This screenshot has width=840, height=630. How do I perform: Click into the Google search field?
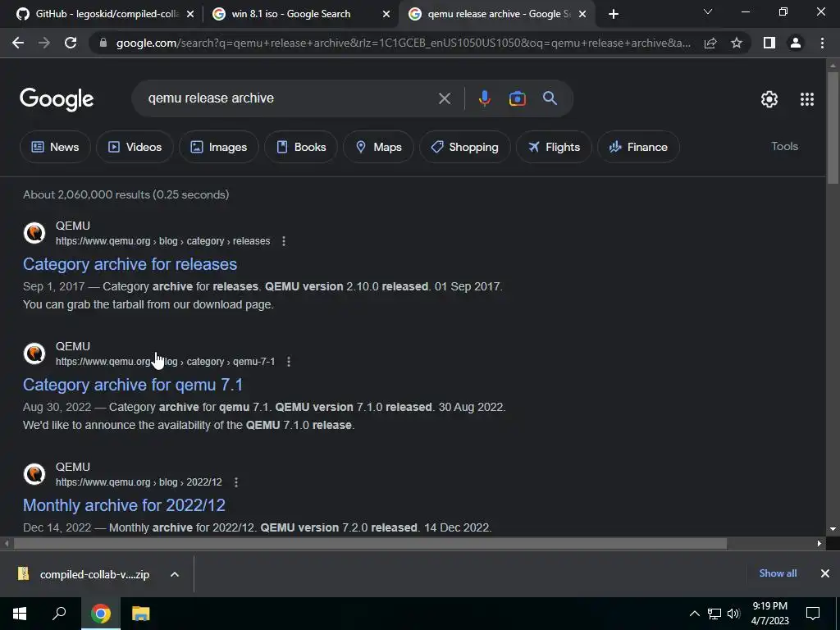click(x=290, y=98)
